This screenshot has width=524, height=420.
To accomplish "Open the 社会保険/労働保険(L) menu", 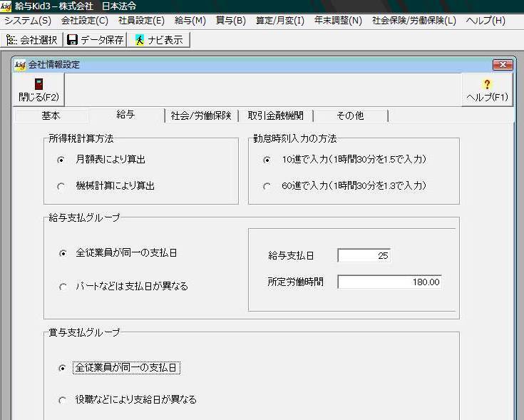I will tap(414, 21).
